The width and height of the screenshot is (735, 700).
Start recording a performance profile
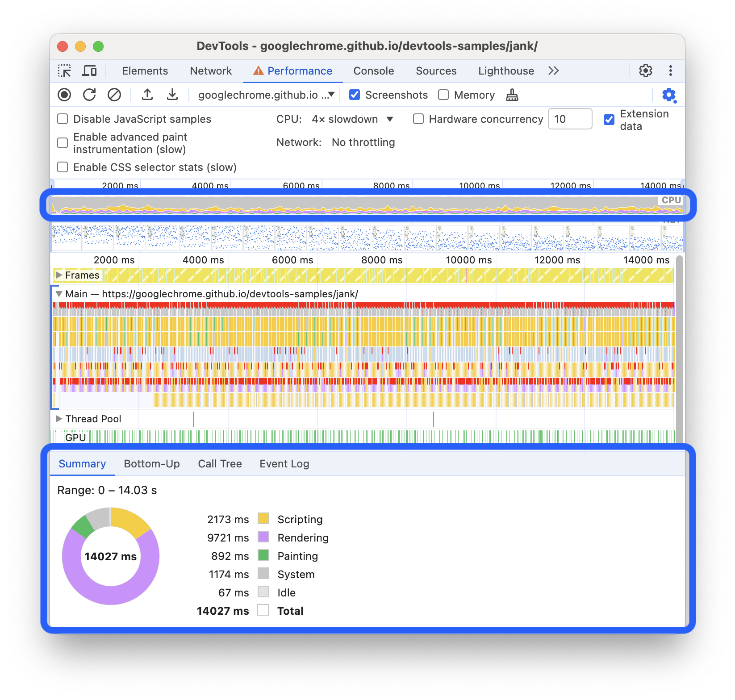tap(65, 95)
